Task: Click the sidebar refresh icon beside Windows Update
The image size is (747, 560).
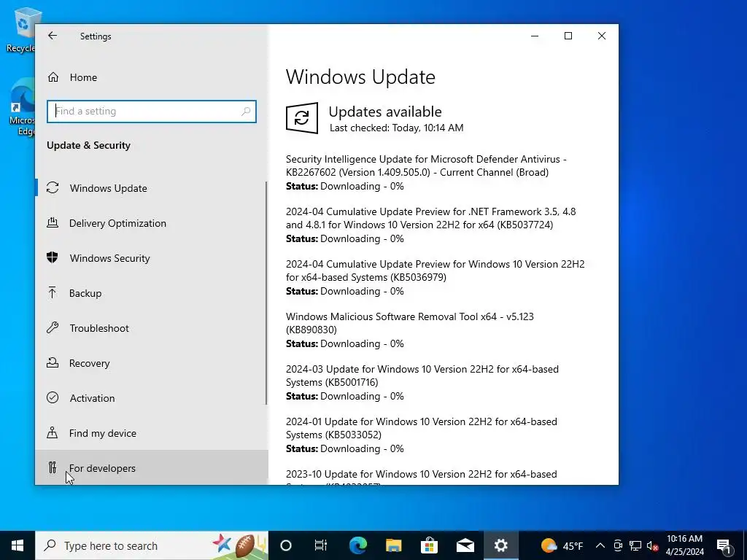Action: coord(53,187)
